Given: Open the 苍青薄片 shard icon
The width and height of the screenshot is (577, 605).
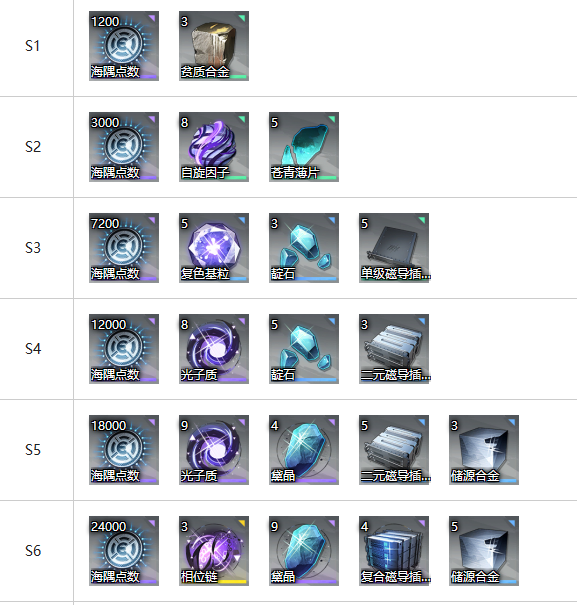Looking at the screenshot, I should pos(304,147).
